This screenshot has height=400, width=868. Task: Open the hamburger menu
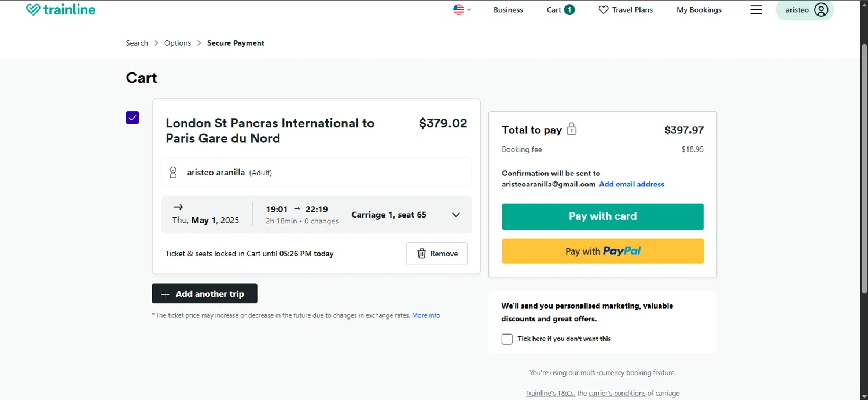point(756,10)
